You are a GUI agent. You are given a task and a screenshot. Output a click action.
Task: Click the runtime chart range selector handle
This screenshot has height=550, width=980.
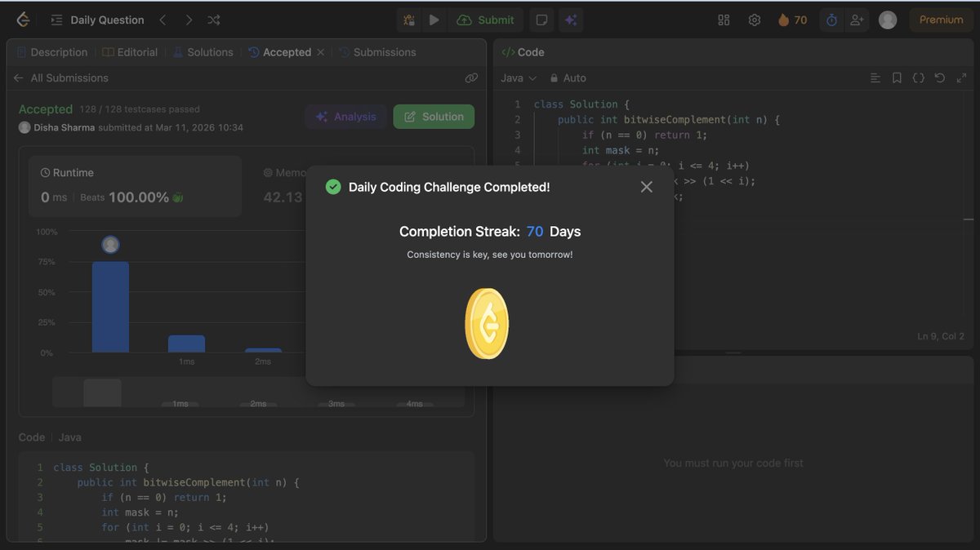(102, 393)
